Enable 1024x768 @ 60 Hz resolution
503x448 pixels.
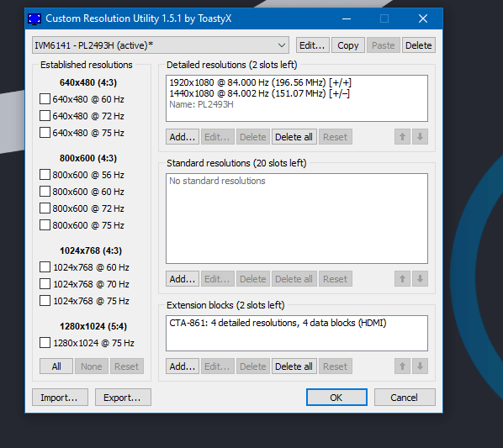(x=45, y=267)
